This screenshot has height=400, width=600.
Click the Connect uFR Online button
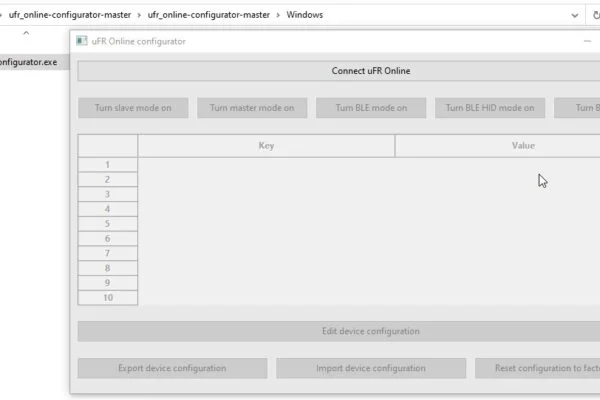click(x=339, y=71)
